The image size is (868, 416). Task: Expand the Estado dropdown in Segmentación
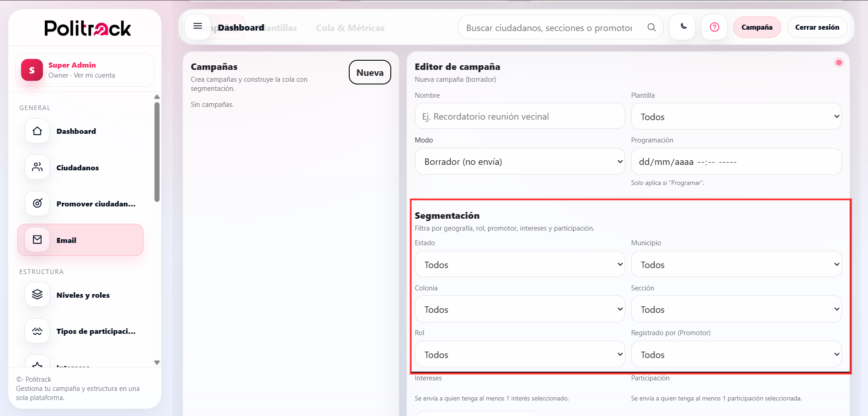point(519,264)
